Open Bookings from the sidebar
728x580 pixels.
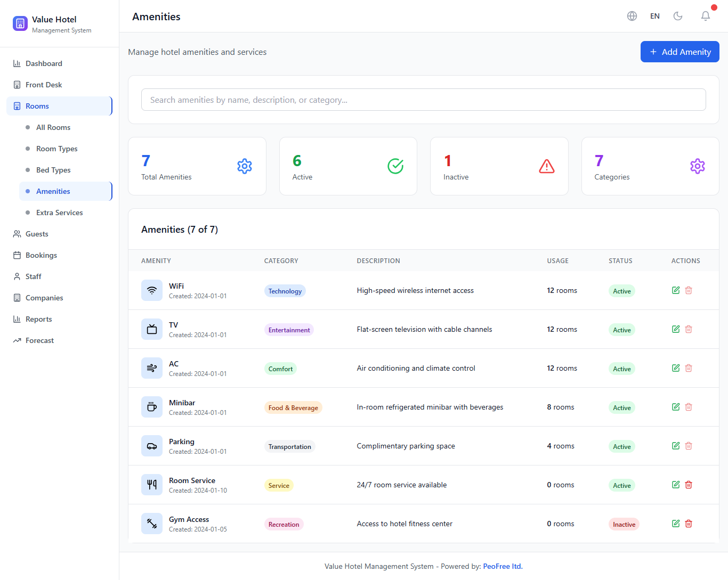point(41,255)
